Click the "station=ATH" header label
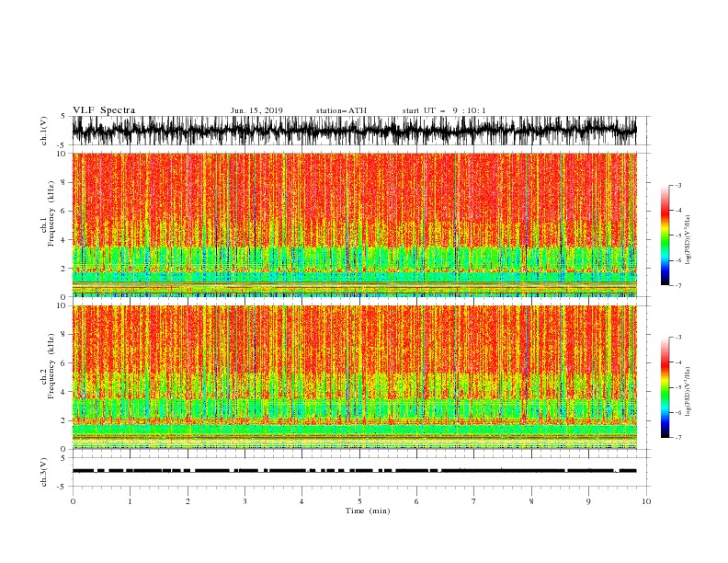This screenshot has height=563, width=728. (x=341, y=110)
